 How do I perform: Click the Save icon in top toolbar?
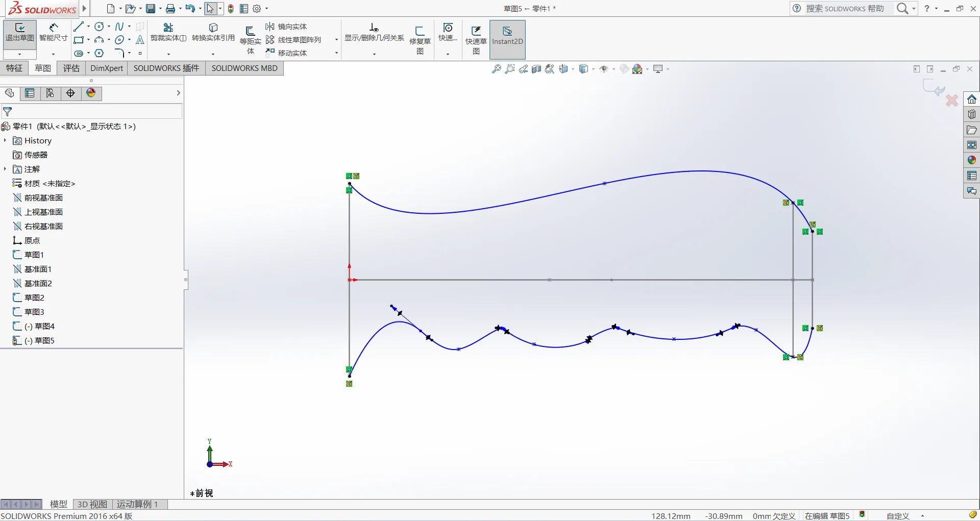(x=151, y=9)
